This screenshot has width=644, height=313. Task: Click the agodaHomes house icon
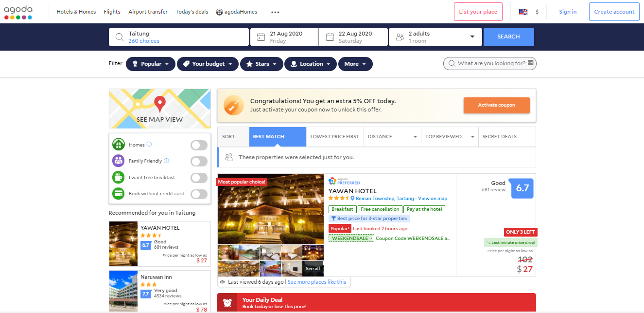coord(220,12)
